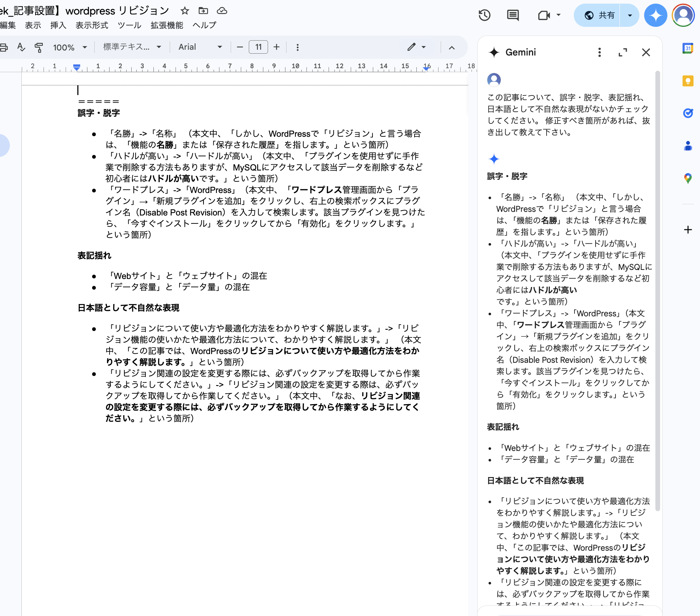The height and width of the screenshot is (616, 700).
Task: Open Google Maps side panel icon
Action: [688, 178]
